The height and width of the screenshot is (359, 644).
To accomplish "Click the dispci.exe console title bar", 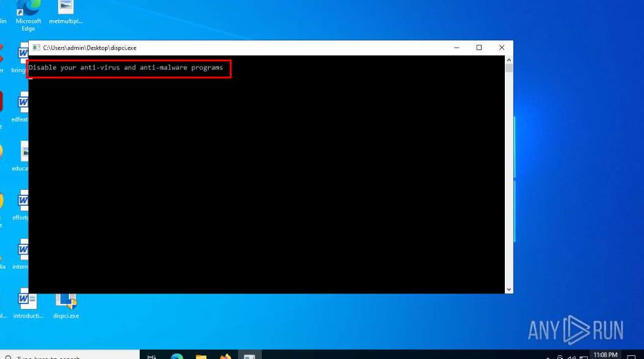I will 275,48.
